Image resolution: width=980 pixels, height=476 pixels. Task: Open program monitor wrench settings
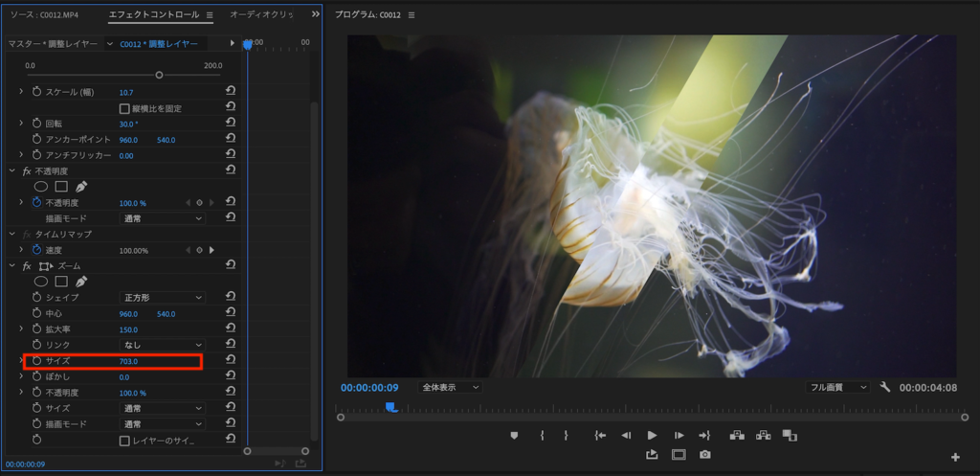(884, 387)
